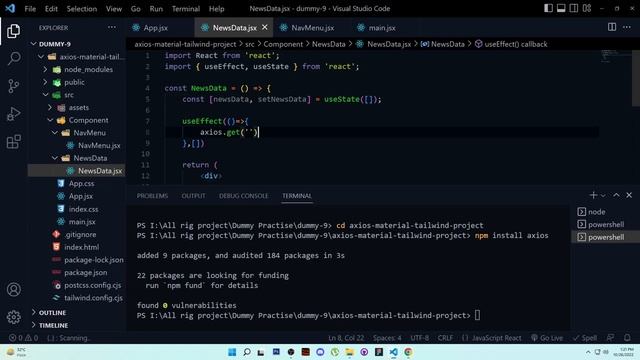The image size is (640, 360).
Task: Open tailwind.config.cjs in the explorer
Action: [x=77, y=298]
